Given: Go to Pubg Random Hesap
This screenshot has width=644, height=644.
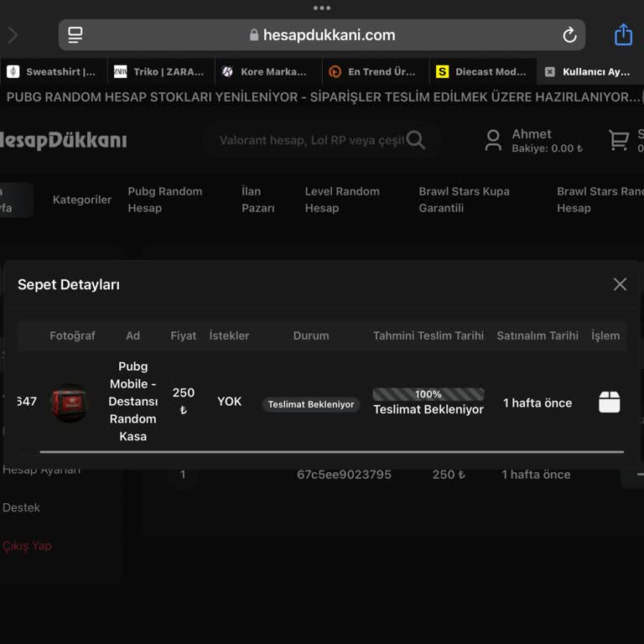Looking at the screenshot, I should pos(165,200).
